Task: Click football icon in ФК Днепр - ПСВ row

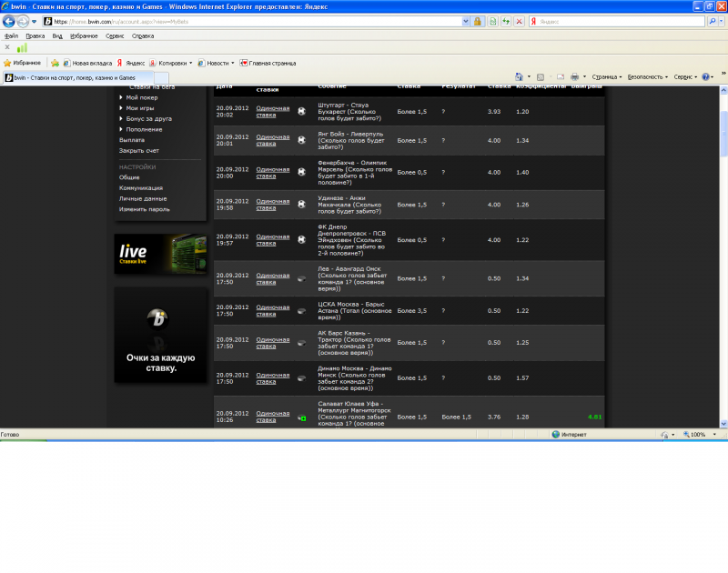Action: pyautogui.click(x=301, y=239)
